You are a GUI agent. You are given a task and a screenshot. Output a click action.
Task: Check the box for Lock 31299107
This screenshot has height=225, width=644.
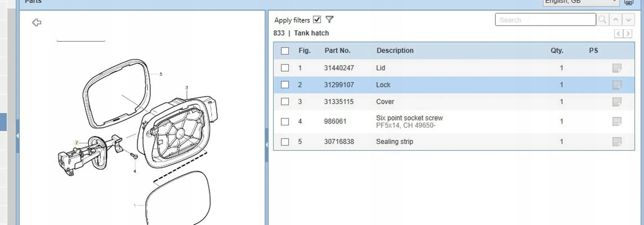(x=285, y=85)
